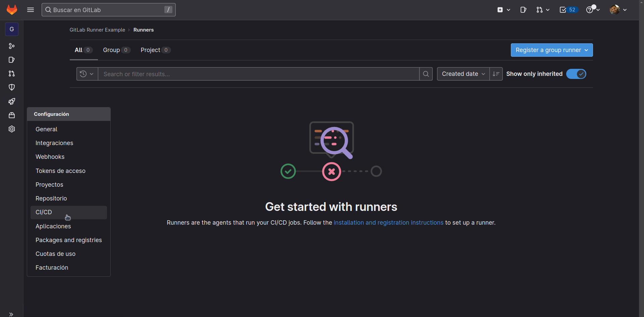The image size is (644, 317).
Task: Open subgroups and projects sidebar icon
Action: pos(12,46)
